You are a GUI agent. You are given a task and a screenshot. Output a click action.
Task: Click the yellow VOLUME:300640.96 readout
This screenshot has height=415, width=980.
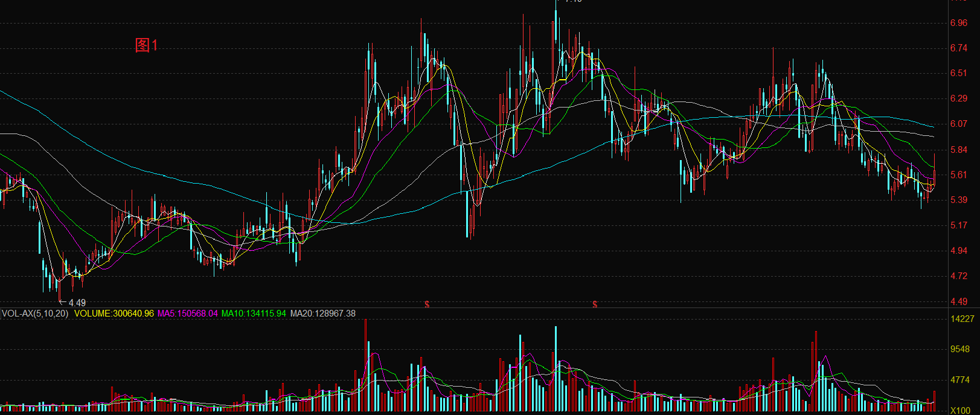pyautogui.click(x=114, y=314)
